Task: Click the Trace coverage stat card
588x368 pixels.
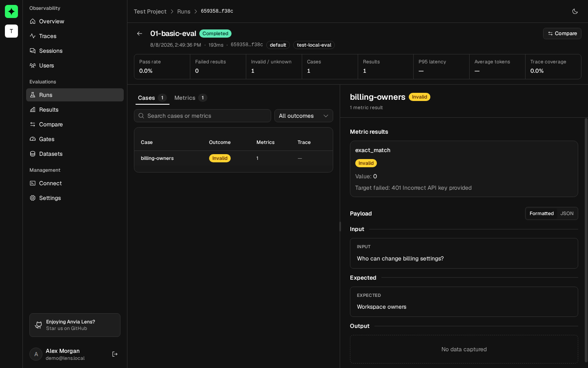Action: 553,67
